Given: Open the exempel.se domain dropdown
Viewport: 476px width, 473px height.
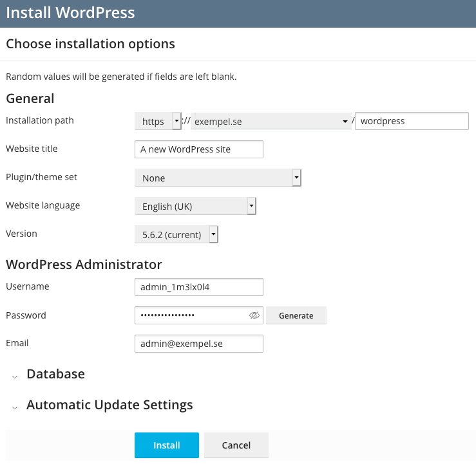Looking at the screenshot, I should (x=271, y=121).
